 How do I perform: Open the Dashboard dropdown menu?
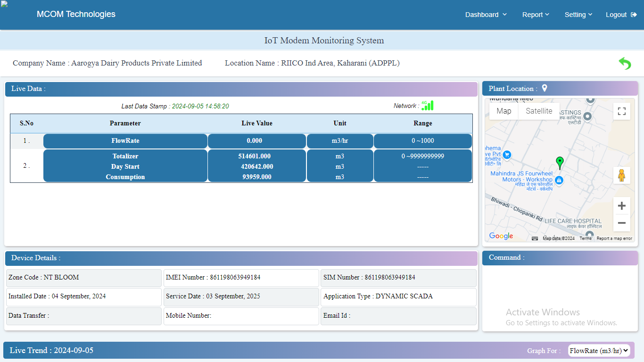486,15
